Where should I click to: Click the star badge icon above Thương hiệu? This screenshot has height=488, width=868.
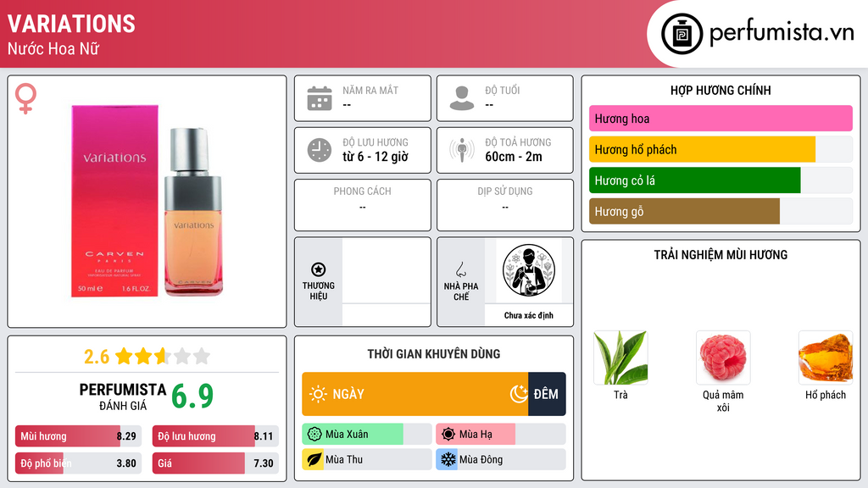pyautogui.click(x=319, y=269)
